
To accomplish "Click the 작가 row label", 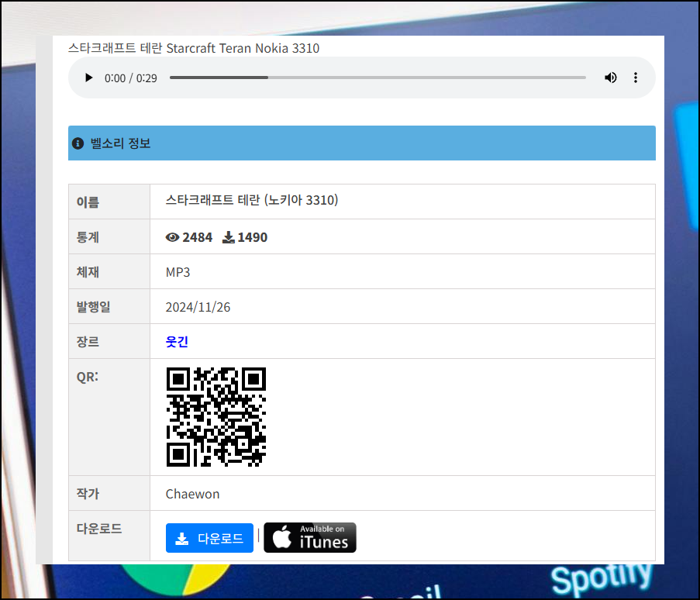I will coord(88,494).
